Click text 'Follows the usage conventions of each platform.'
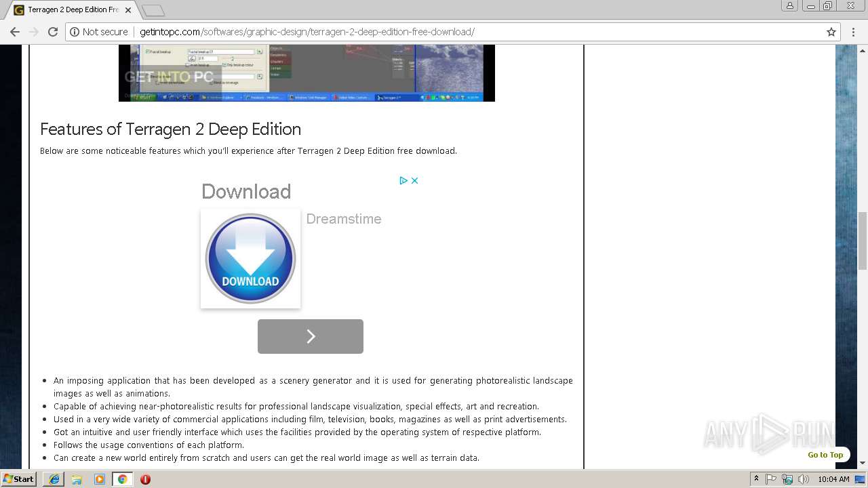 149,445
